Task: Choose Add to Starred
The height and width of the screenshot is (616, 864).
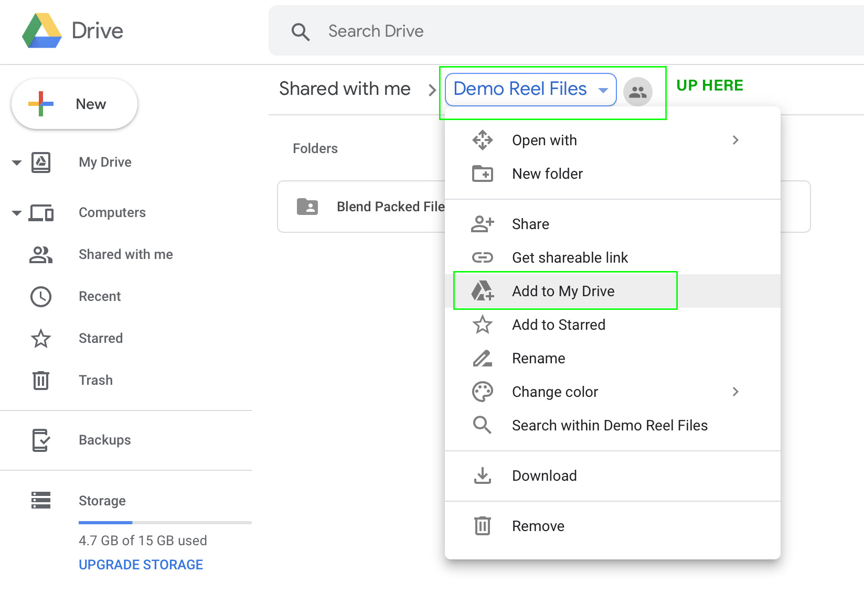Action: (559, 325)
